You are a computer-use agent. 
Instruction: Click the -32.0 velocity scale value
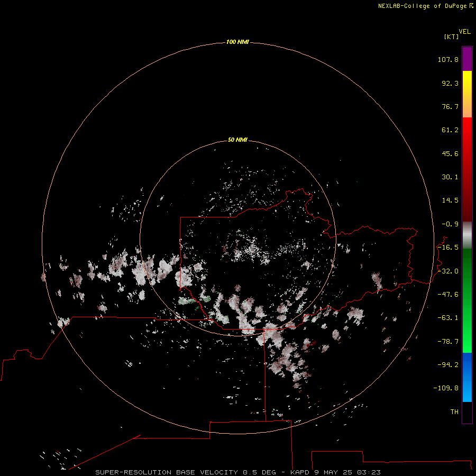pos(448,271)
